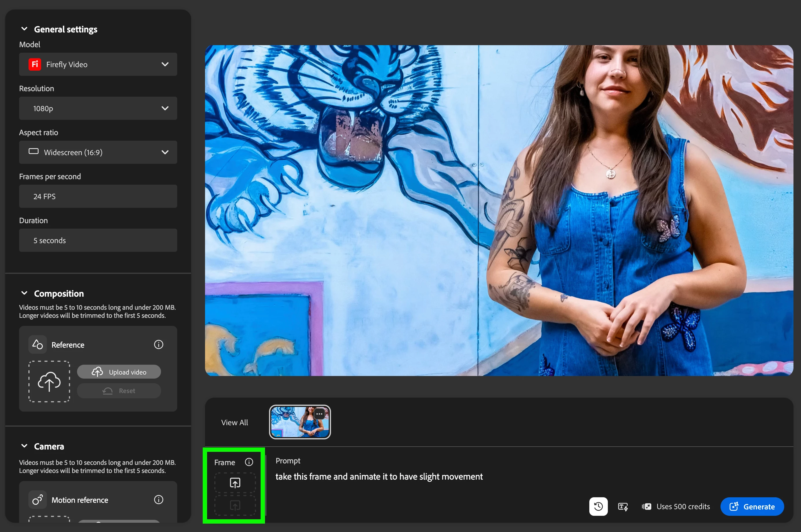Click the Reference cloud upload dropzone
The width and height of the screenshot is (801, 532).
pyautogui.click(x=49, y=381)
